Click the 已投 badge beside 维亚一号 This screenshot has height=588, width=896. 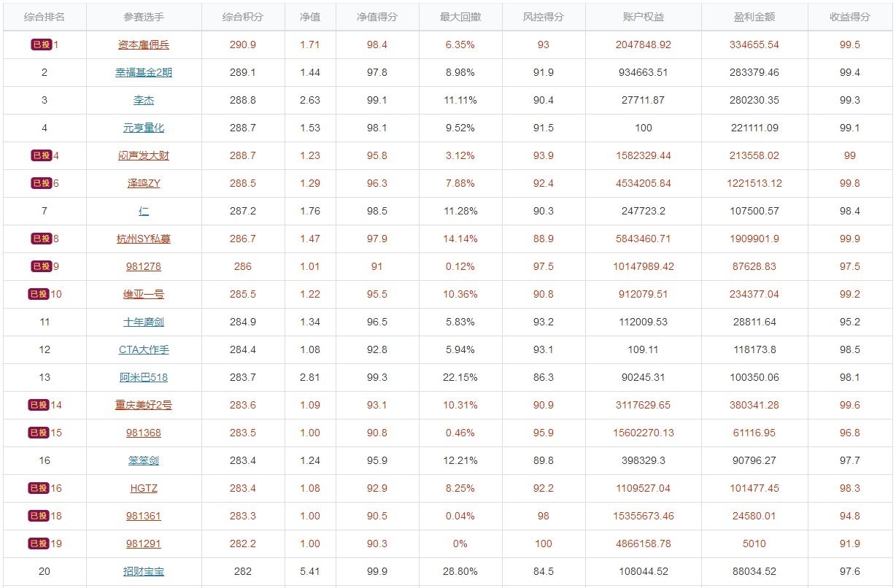[39, 294]
